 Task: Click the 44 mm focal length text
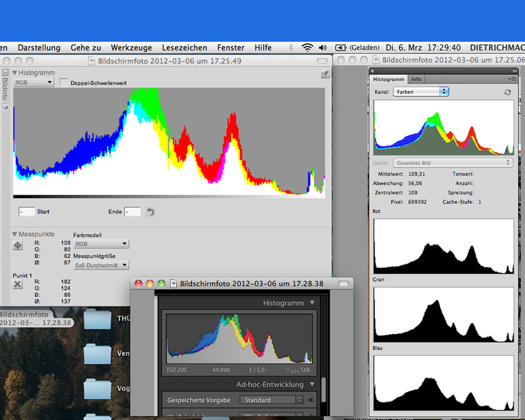[x=221, y=370]
